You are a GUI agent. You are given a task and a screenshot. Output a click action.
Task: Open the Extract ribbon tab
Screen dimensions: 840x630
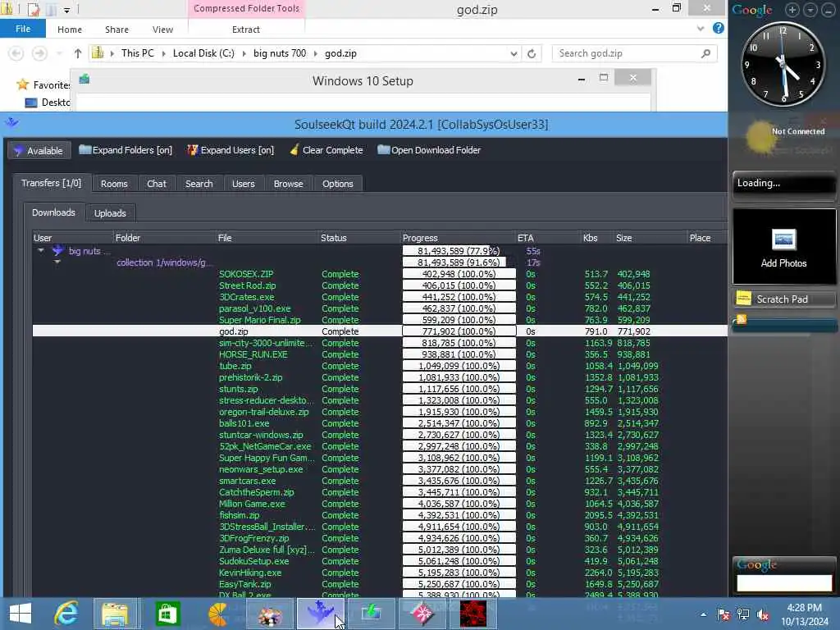click(246, 30)
